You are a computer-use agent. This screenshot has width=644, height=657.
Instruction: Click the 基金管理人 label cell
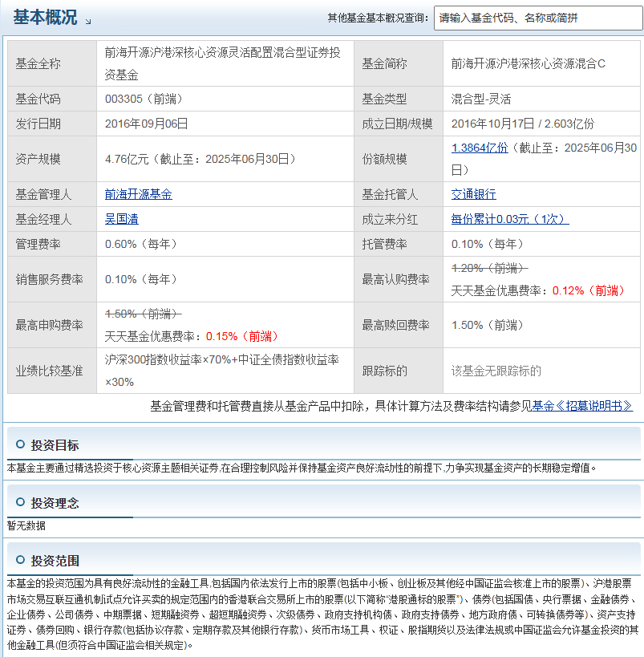(52, 194)
